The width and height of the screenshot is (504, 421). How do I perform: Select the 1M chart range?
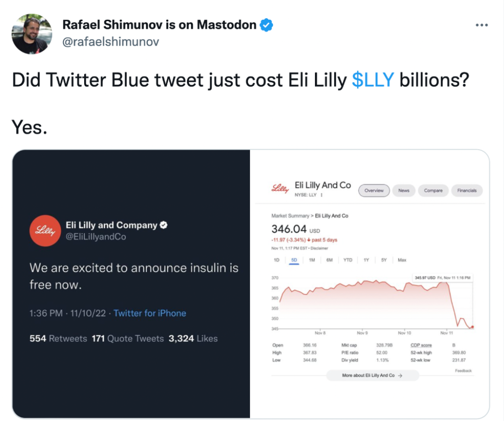[x=312, y=260]
